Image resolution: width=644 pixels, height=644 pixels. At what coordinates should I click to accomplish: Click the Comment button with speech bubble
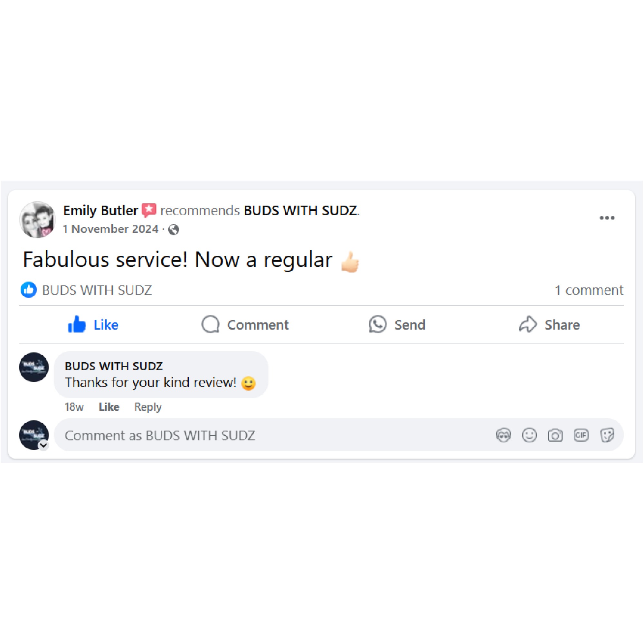(x=245, y=324)
